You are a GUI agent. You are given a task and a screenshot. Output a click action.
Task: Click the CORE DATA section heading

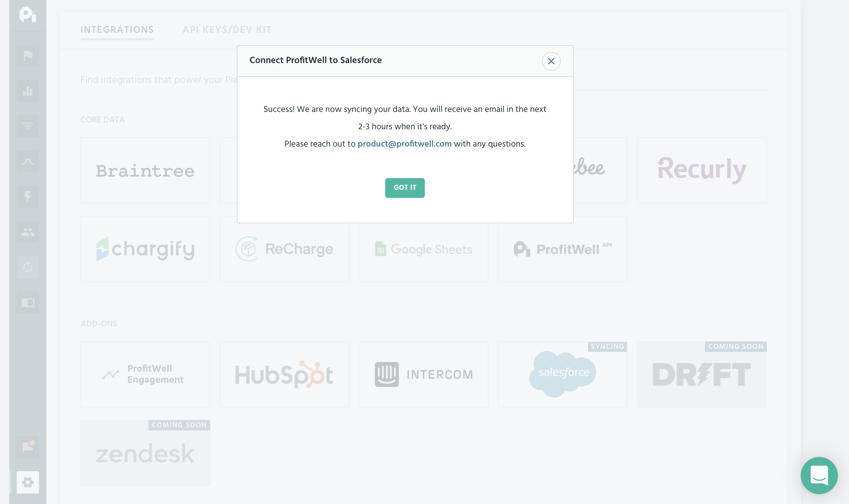[103, 120]
